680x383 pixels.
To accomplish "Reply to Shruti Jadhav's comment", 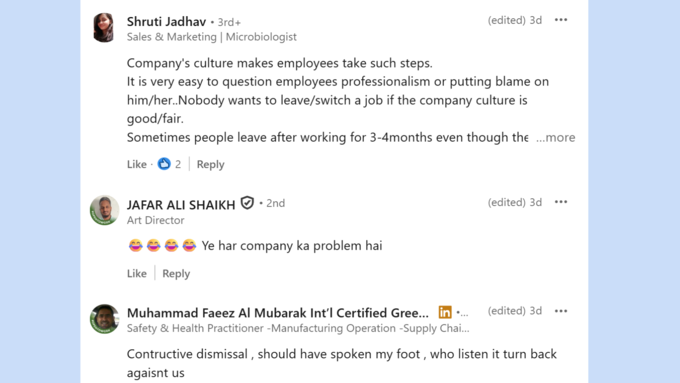I will point(210,164).
